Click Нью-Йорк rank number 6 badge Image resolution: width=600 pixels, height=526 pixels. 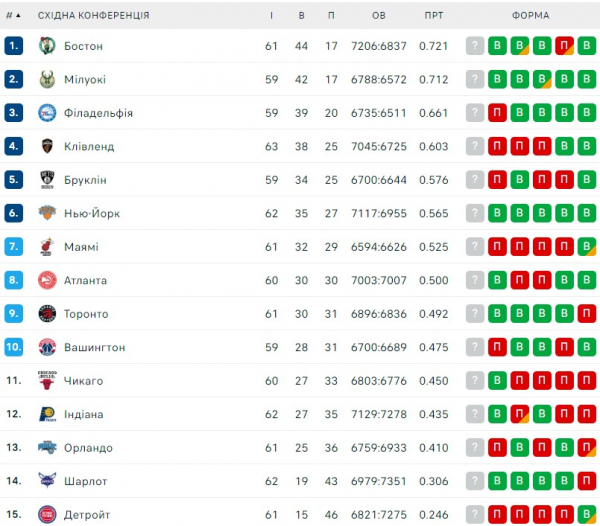(13, 214)
